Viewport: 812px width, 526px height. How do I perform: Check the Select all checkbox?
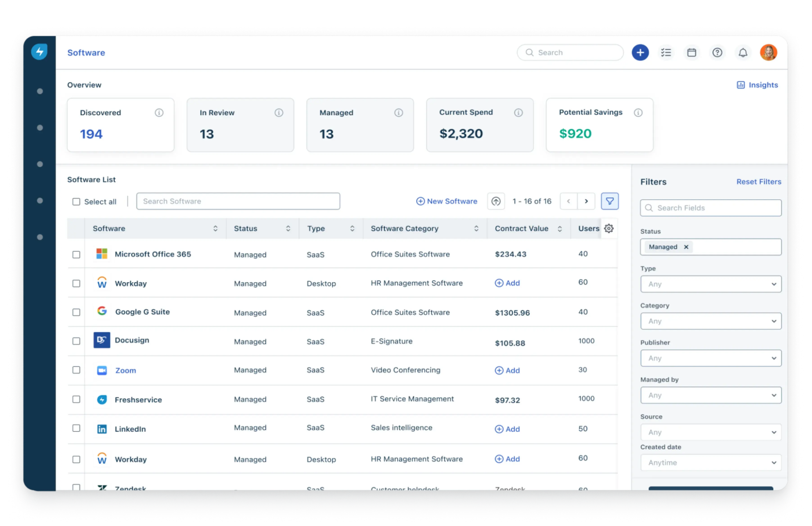76,202
